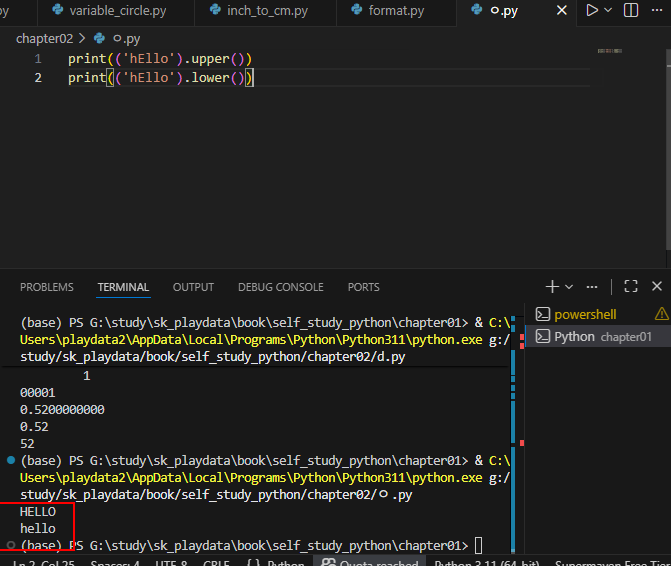
Task: Click the terminal prompt input cursor
Action: click(478, 545)
